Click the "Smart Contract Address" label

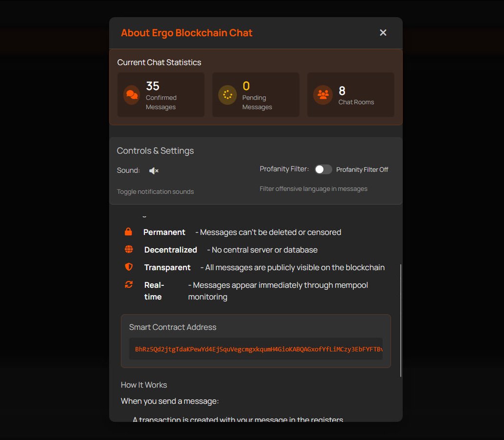click(x=173, y=327)
